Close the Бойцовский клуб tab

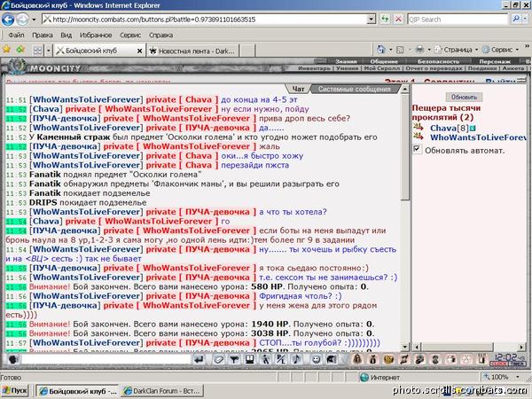click(x=139, y=51)
